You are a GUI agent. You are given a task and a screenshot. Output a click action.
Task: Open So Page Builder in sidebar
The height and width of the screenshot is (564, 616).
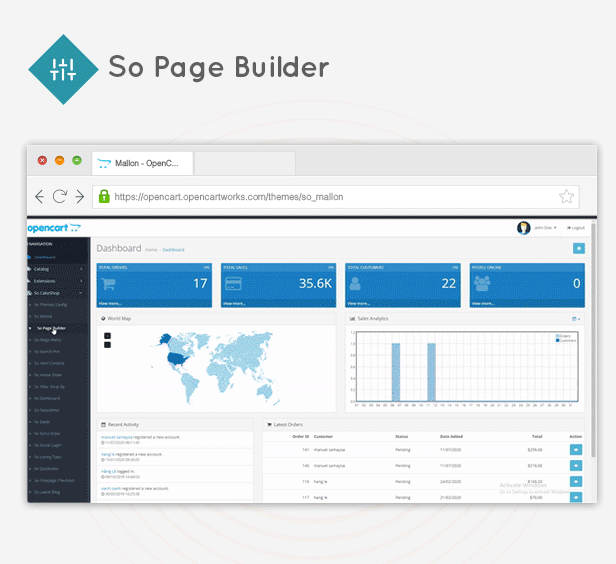point(51,328)
